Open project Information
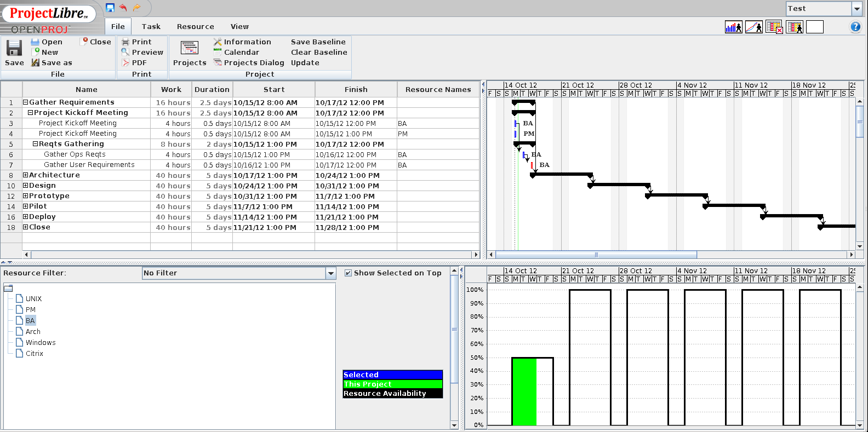Screen dimensions: 868x432 click(x=242, y=42)
